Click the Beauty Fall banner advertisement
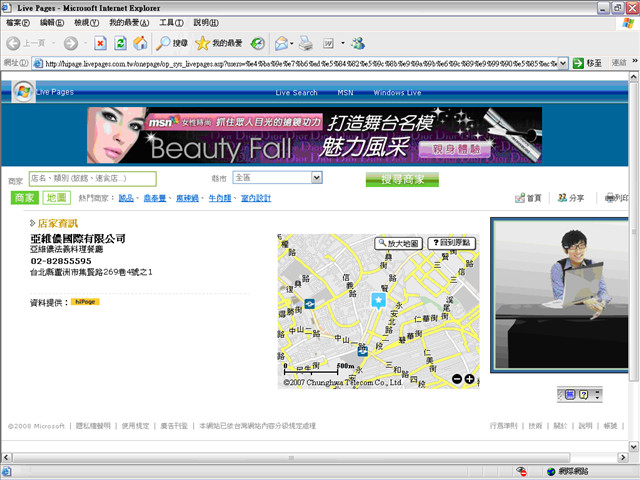640x480 pixels. click(x=314, y=135)
